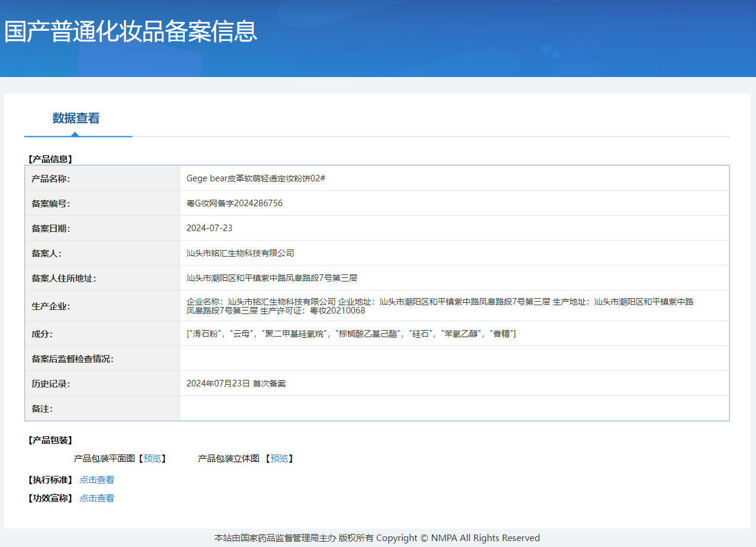Click the 【产品包装】 section heading
This screenshot has width=756, height=547.
[x=50, y=440]
